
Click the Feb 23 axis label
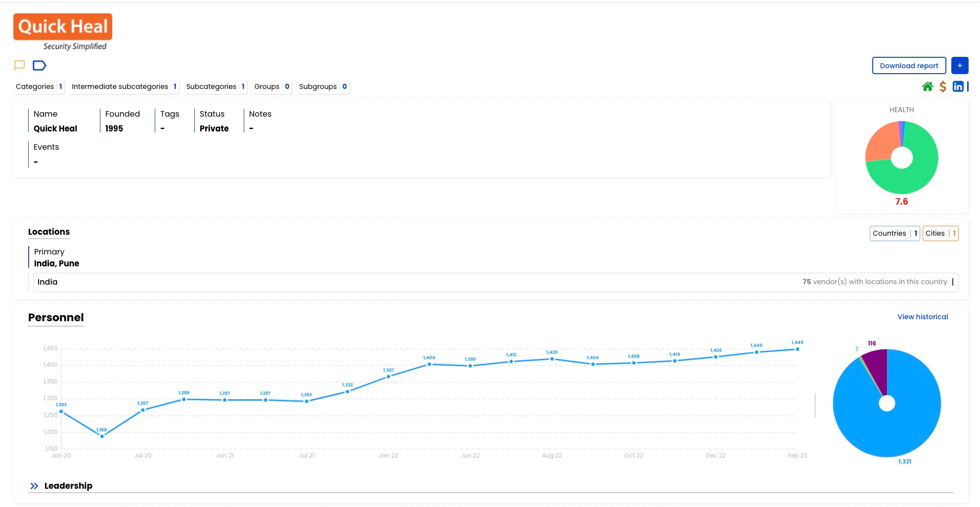pos(797,456)
